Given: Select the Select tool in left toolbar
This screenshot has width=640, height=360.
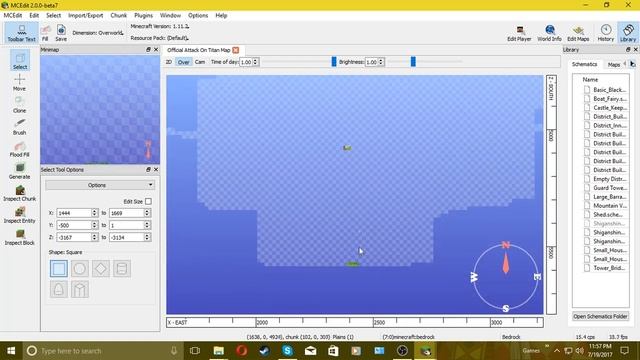Looking at the screenshot, I should pyautogui.click(x=20, y=60).
